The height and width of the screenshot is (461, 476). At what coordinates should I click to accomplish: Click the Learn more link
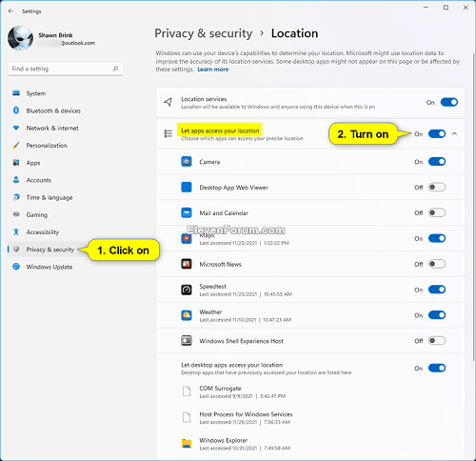(x=213, y=70)
